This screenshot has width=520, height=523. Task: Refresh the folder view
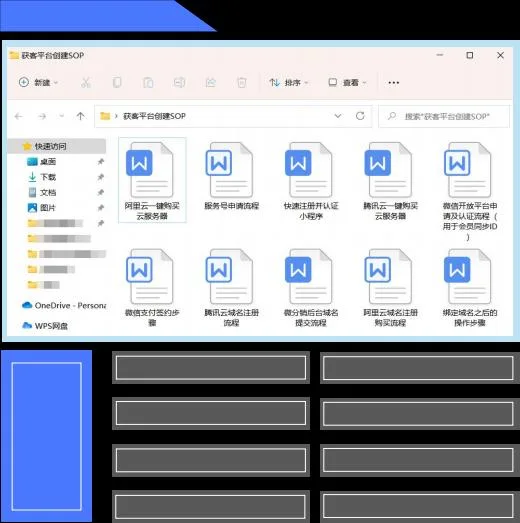(360, 116)
